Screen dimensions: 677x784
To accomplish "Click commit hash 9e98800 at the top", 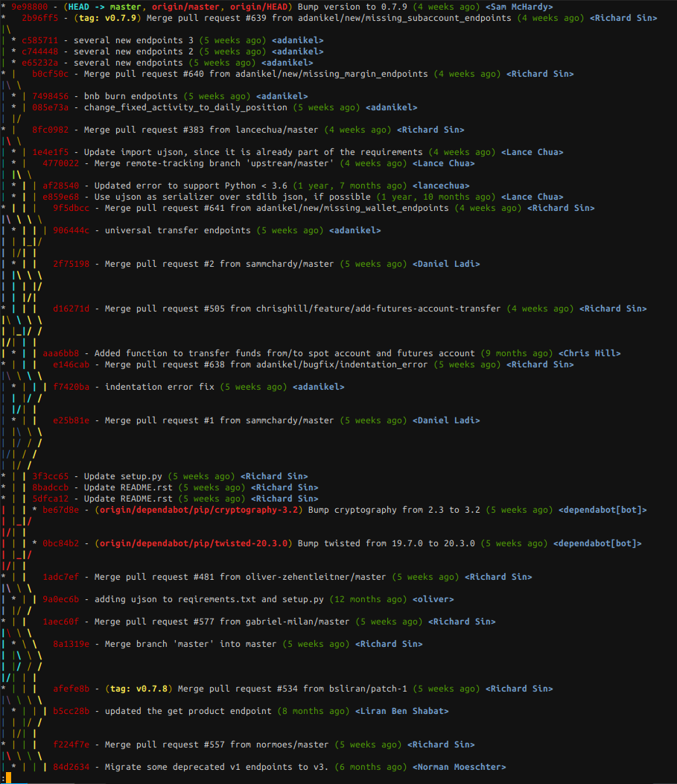I will [x=29, y=7].
